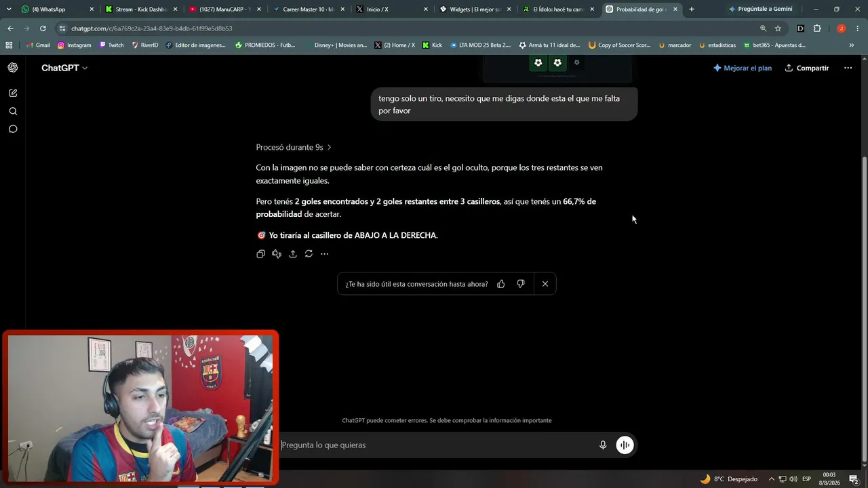Open the Disney+ bookmark

pyautogui.click(x=336, y=45)
